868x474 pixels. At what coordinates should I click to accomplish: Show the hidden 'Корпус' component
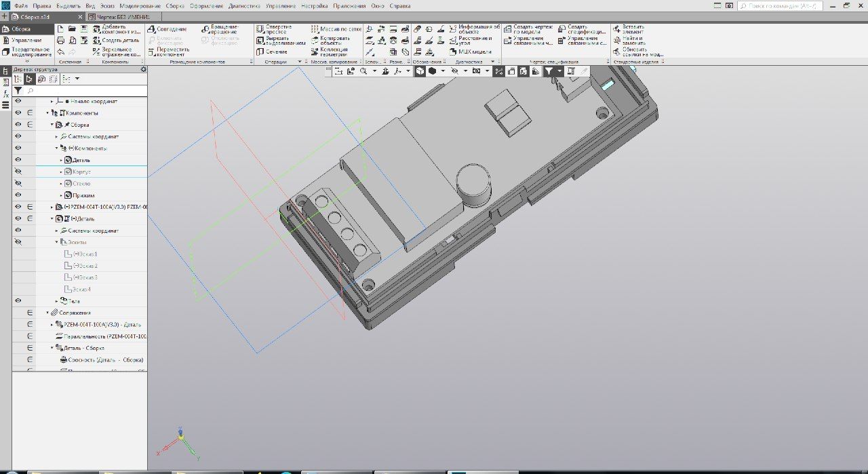18,172
